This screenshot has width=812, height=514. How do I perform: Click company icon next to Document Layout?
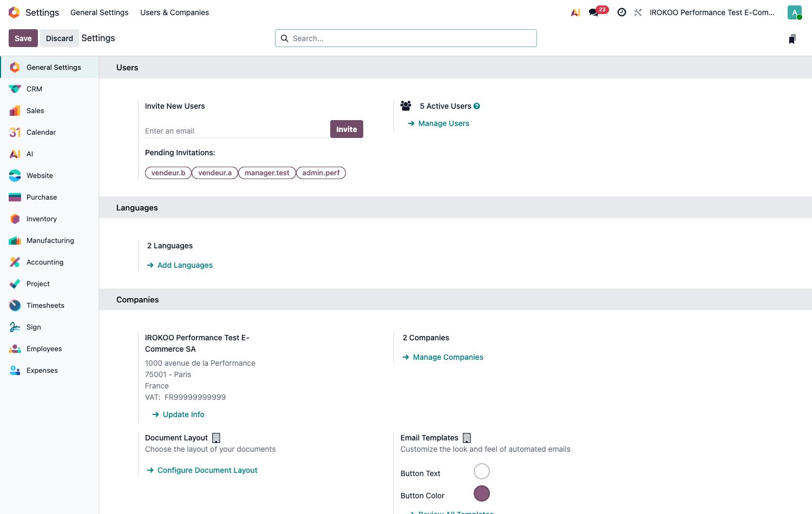216,438
